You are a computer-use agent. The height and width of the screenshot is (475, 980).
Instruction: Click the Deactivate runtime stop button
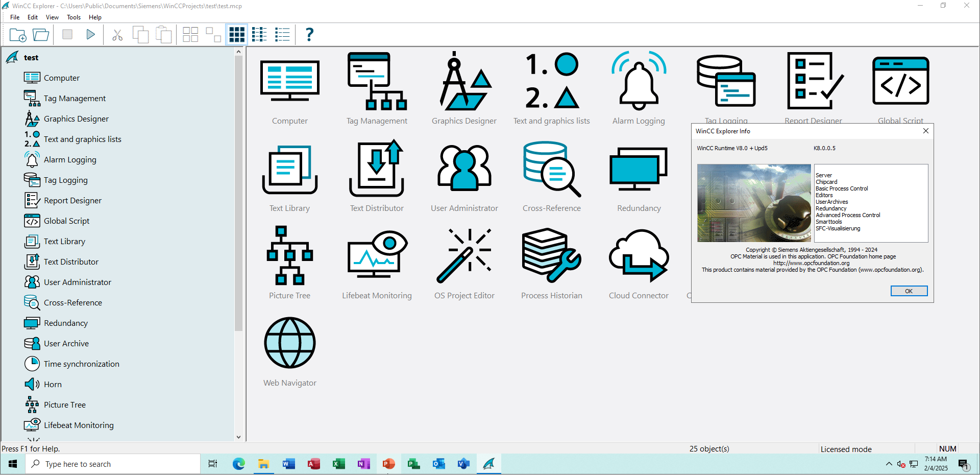[67, 34]
